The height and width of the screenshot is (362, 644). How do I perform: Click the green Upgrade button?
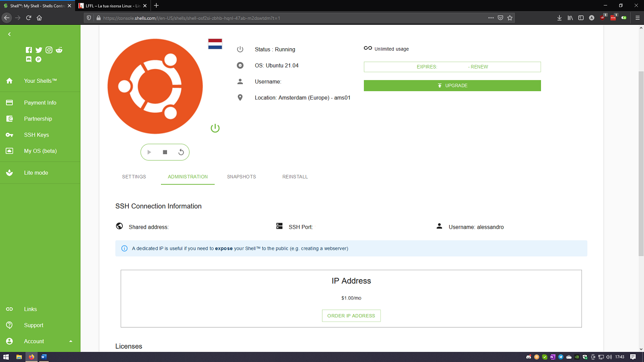click(x=452, y=86)
